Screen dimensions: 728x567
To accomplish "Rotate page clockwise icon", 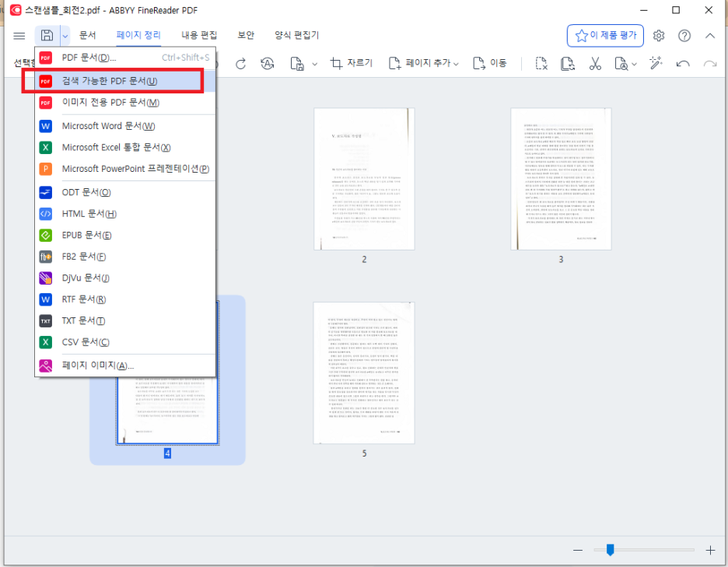I will [x=240, y=64].
